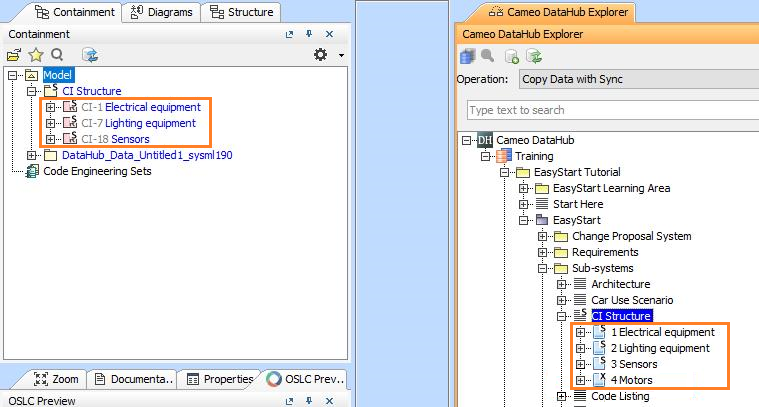Image resolution: width=759 pixels, height=407 pixels.
Task: Expand CI-18 Sensors node
Action: pos(50,139)
